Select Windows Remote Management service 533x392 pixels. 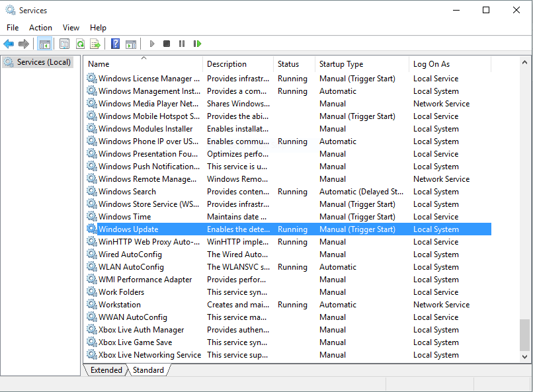(289, 179)
